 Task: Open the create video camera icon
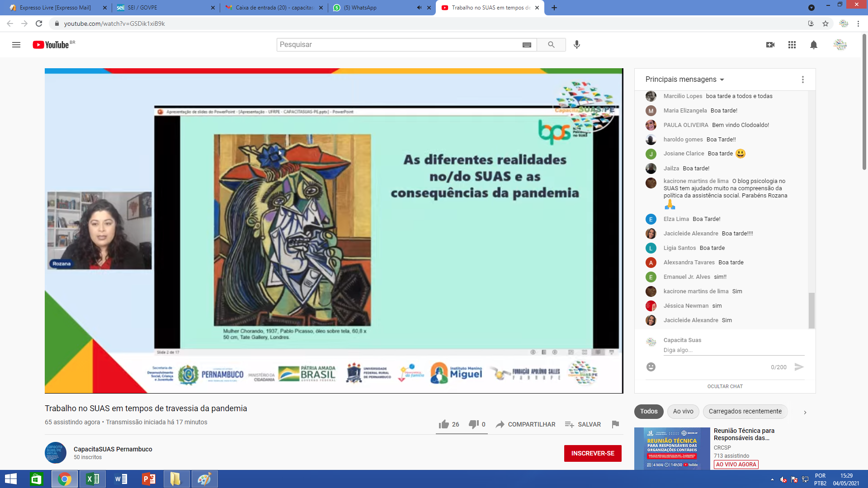pos(770,45)
